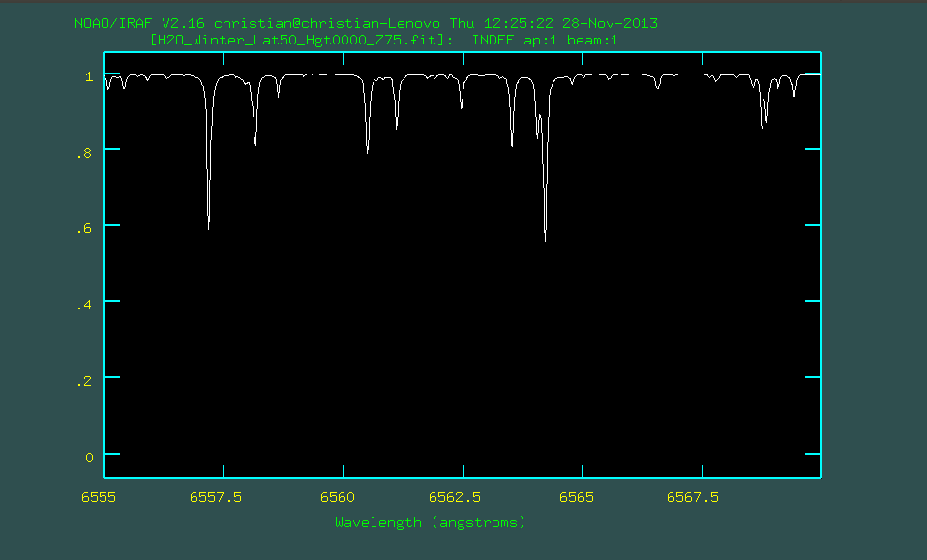The height and width of the screenshot is (560, 927).
Task: Click the y-axis label 1
Action: 88,75
